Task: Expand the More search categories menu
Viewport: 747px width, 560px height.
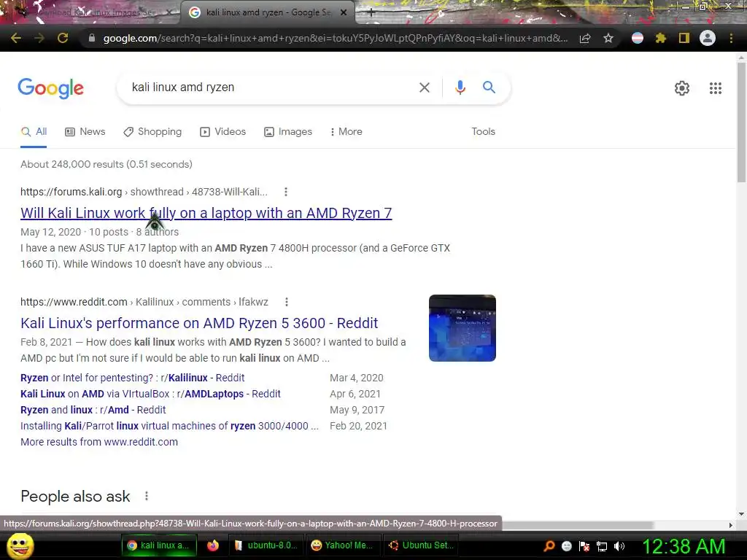Action: pos(347,132)
